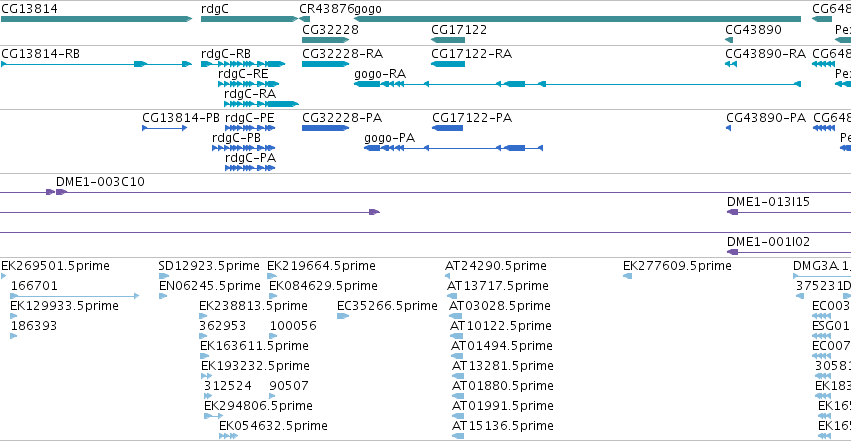Click the rdgC-PA protein feature
Image resolution: width=851 pixels, height=441 pixels.
[250, 168]
